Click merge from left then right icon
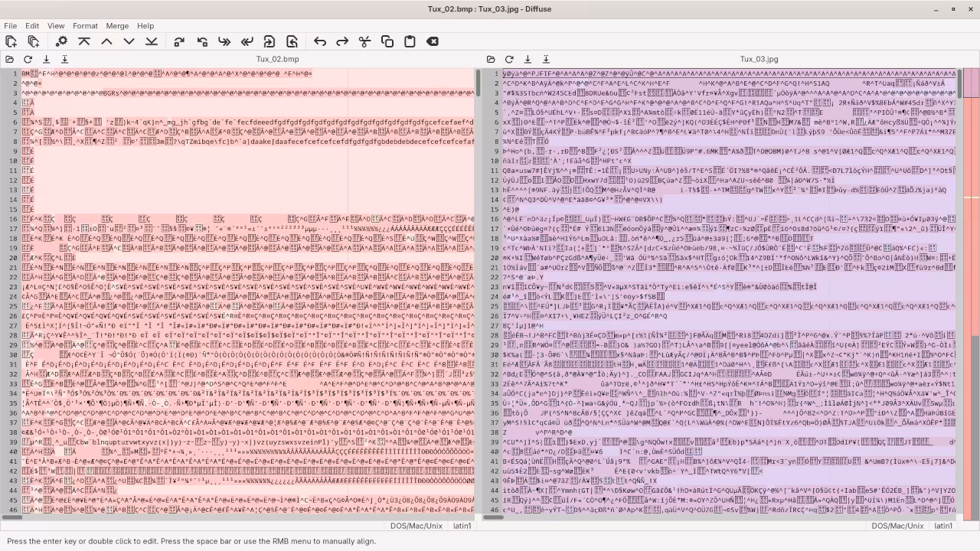 coord(269,41)
